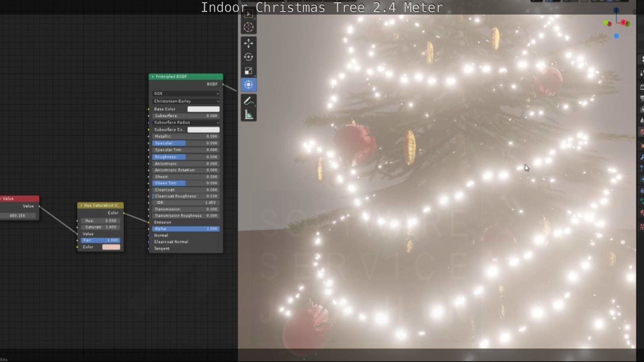Viewport: 644px width, 362px height.
Task: Click the Clearcoat value field
Action: [186, 190]
